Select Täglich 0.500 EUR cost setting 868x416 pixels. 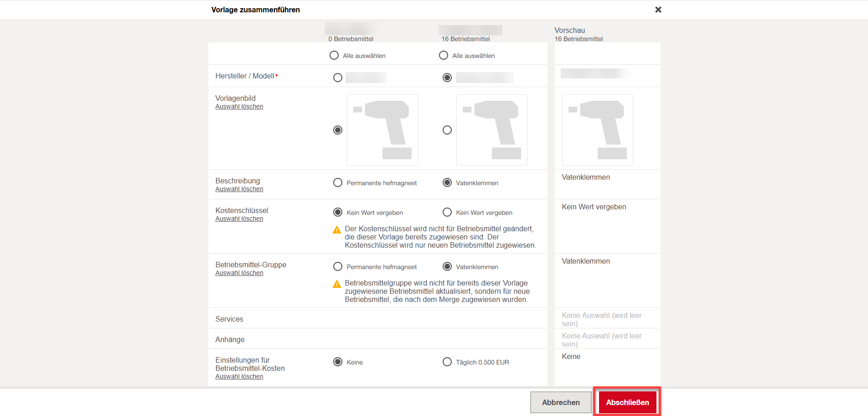(447, 362)
